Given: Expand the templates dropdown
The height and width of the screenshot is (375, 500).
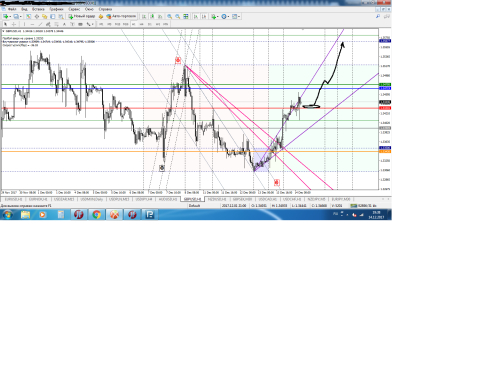Looking at the screenshot, I should pos(236,16).
